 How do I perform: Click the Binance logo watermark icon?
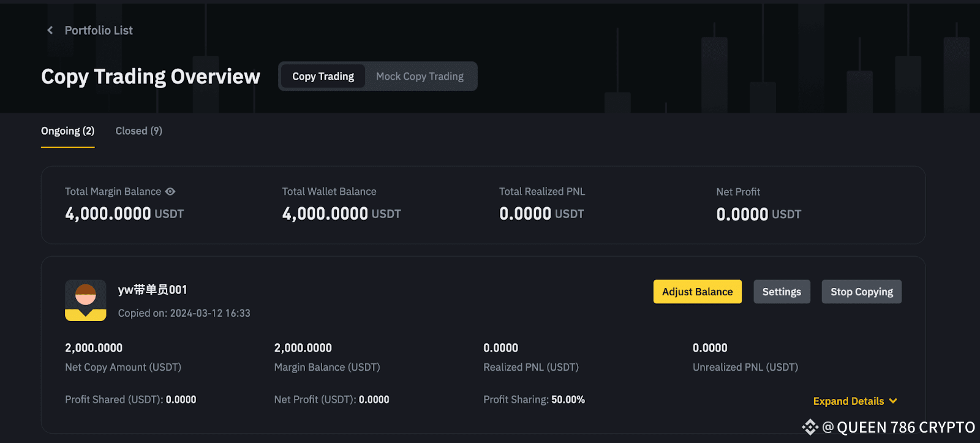click(810, 427)
